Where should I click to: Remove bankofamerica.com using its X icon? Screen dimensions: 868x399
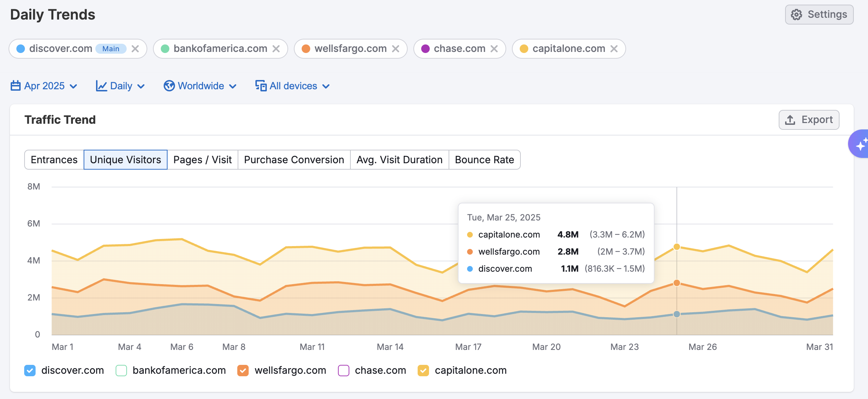pos(276,49)
